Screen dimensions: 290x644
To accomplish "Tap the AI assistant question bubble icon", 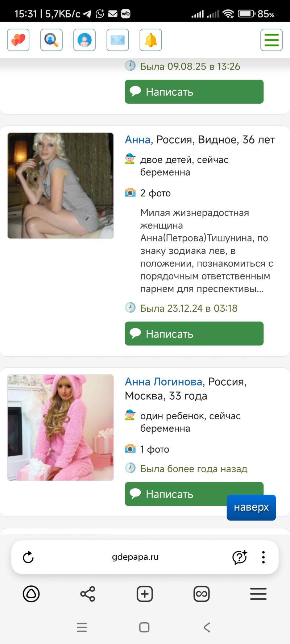I will pyautogui.click(x=240, y=557).
